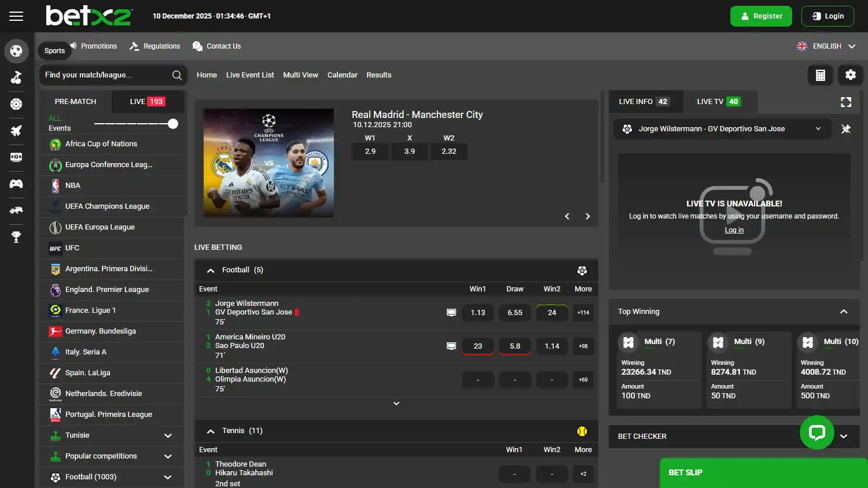Image resolution: width=868 pixels, height=488 pixels.
Task: Expand live panel to fullscreen
Action: 846,102
